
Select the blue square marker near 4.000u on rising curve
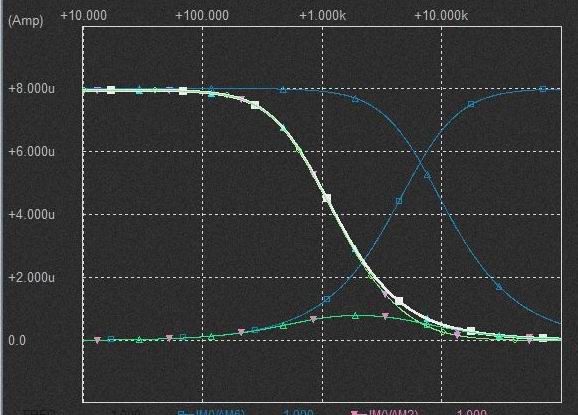398,201
